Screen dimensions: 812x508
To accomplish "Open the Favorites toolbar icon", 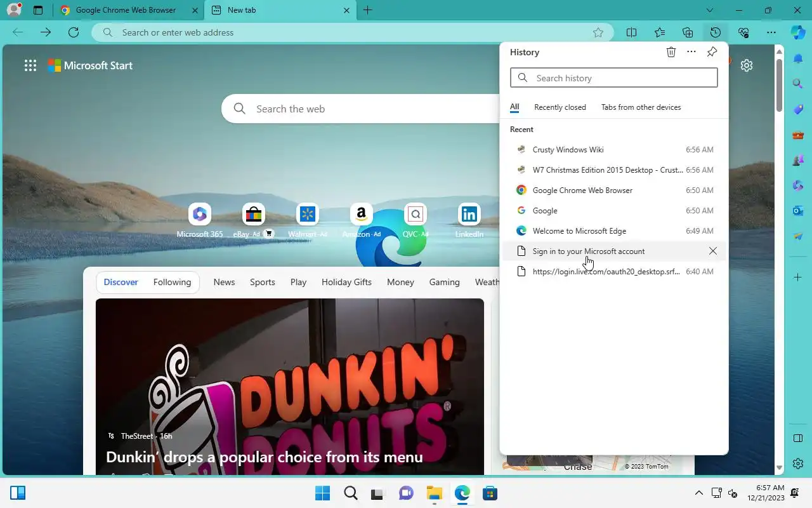I will click(660, 32).
